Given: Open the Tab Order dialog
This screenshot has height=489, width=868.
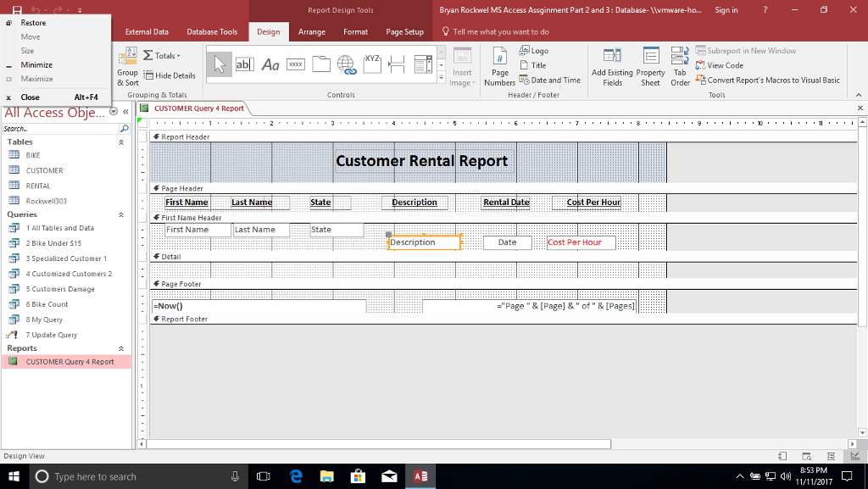Looking at the screenshot, I should [x=679, y=66].
